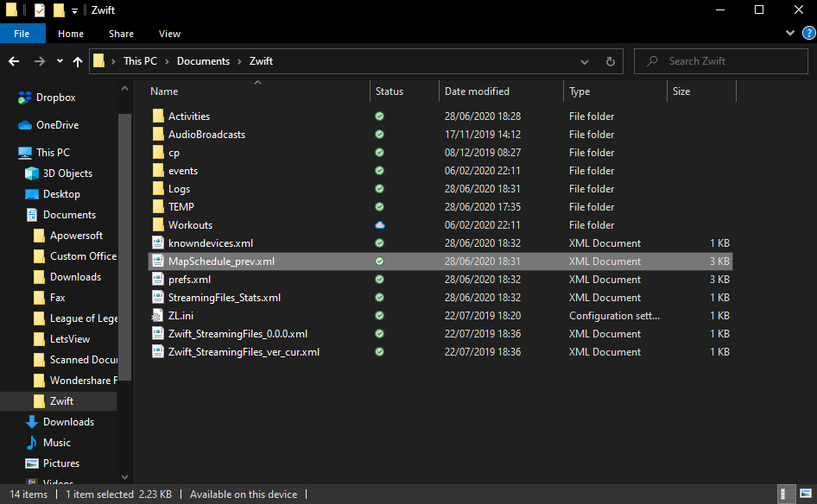Expand chevron after This PC in path
Image resolution: width=817 pixels, height=504 pixels.
click(x=167, y=61)
